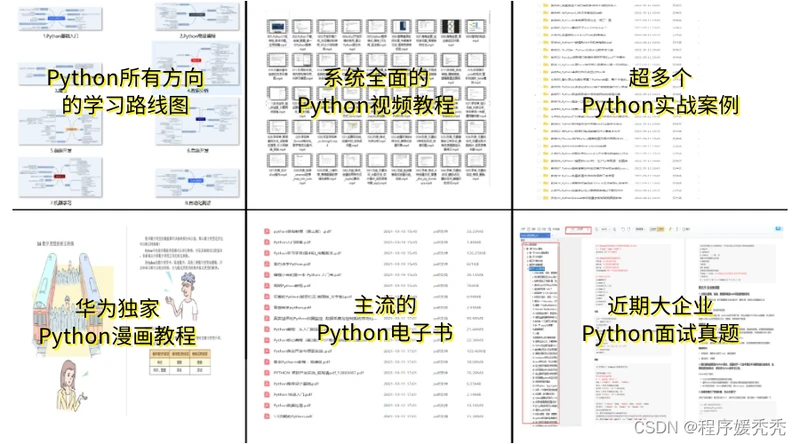Select the e-book file starting with uppercase PYTHON
The image size is (800, 444).
[318, 373]
